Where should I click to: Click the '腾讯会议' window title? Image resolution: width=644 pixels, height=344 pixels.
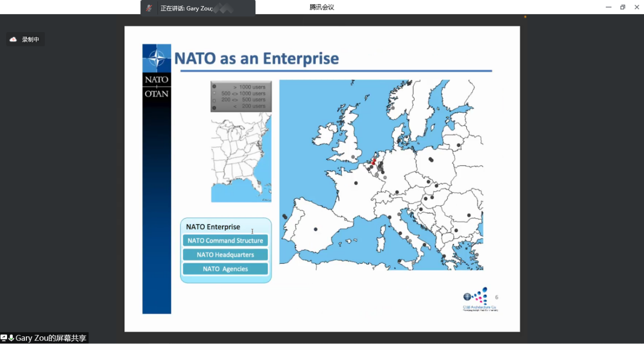pos(322,7)
